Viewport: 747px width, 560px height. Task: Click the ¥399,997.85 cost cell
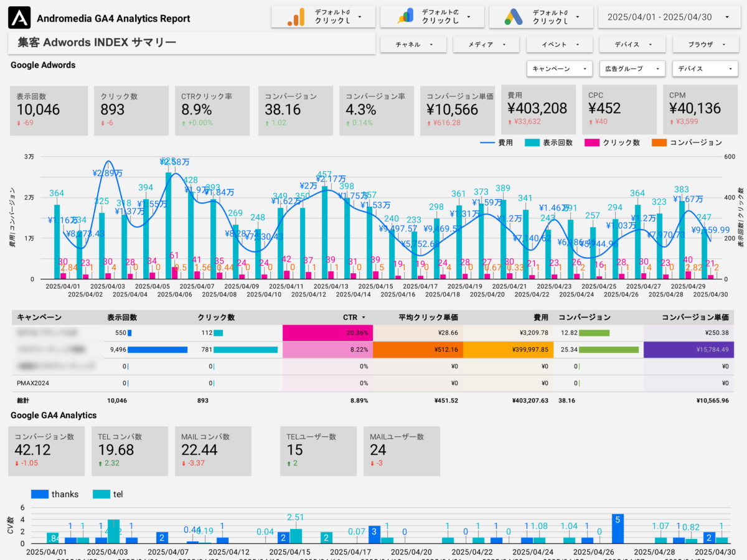click(x=509, y=350)
